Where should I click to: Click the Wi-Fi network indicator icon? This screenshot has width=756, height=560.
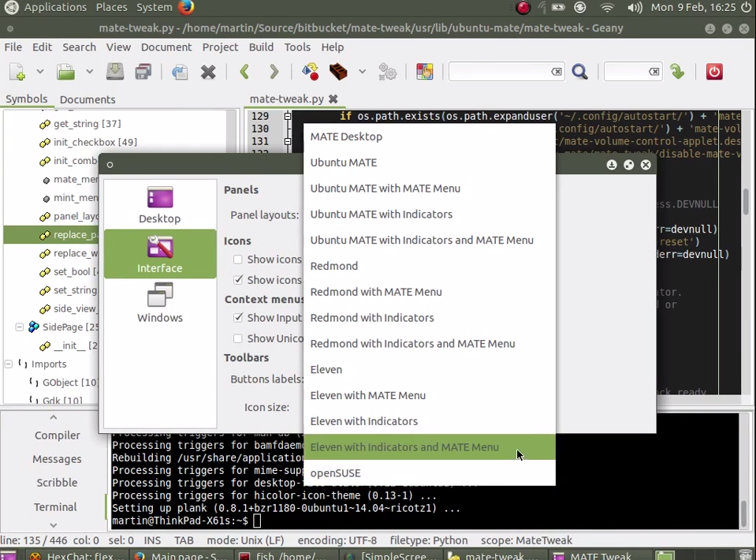607,7
